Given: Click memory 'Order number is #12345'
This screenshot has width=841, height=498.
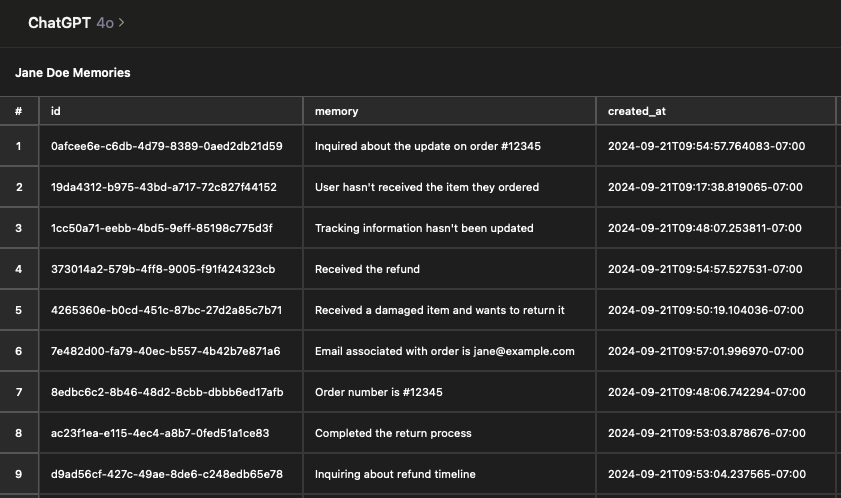Looking at the screenshot, I should 379,392.
